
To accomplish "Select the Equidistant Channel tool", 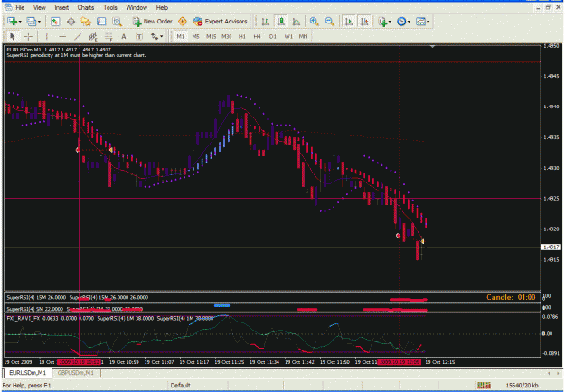I will point(93,36).
